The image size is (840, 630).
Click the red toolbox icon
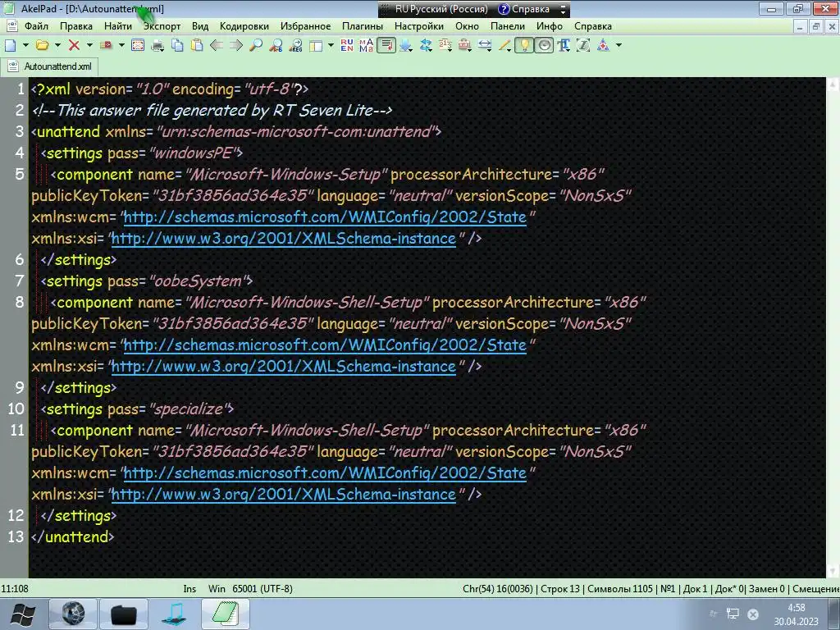tap(465, 46)
